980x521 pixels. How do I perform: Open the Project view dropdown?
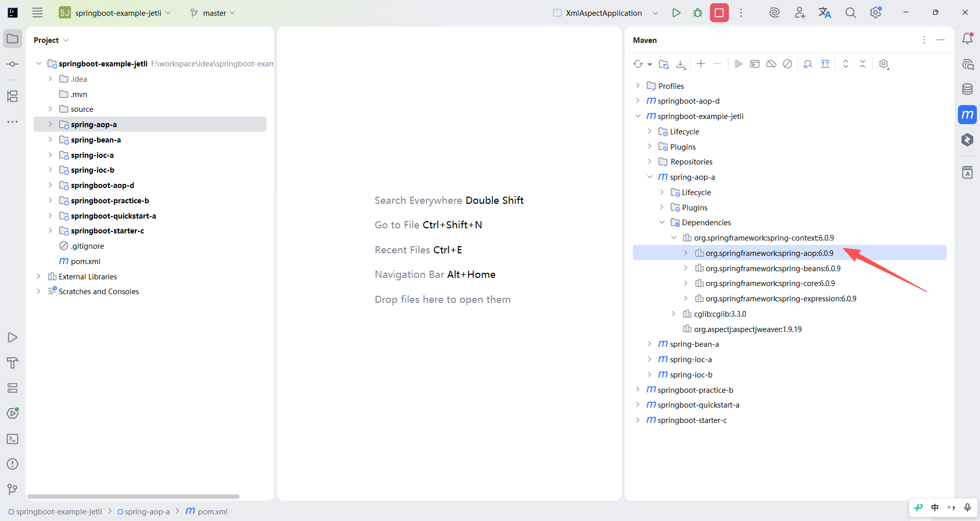[x=51, y=40]
